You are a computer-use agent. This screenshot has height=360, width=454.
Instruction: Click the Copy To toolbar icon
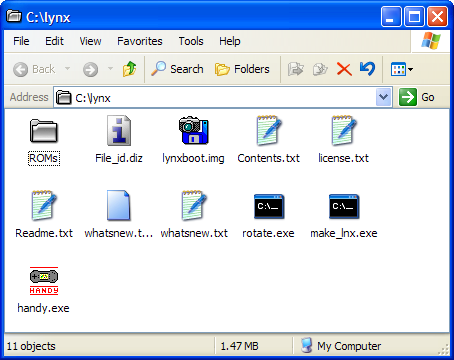point(320,69)
